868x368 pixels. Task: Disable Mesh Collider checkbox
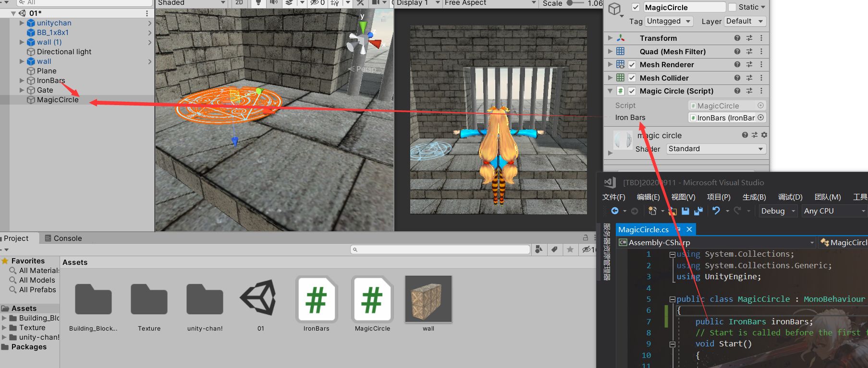click(x=632, y=78)
